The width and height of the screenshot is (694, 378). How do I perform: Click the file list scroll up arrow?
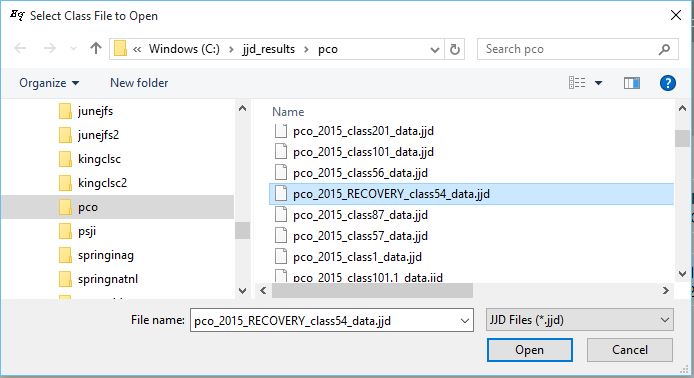(682, 108)
